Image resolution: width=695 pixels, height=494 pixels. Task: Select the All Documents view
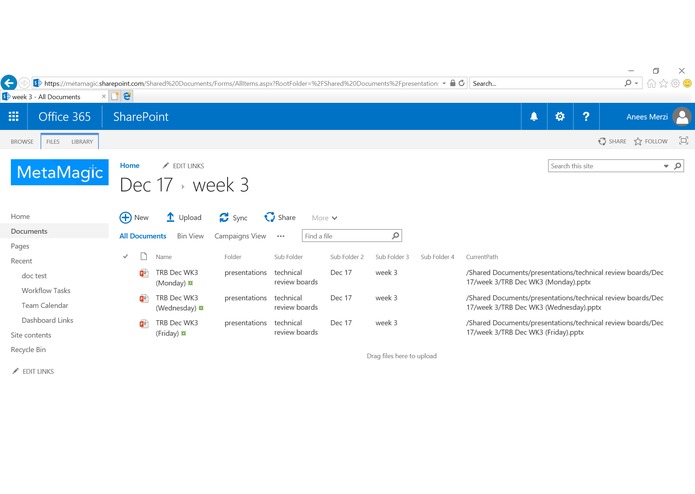[143, 236]
